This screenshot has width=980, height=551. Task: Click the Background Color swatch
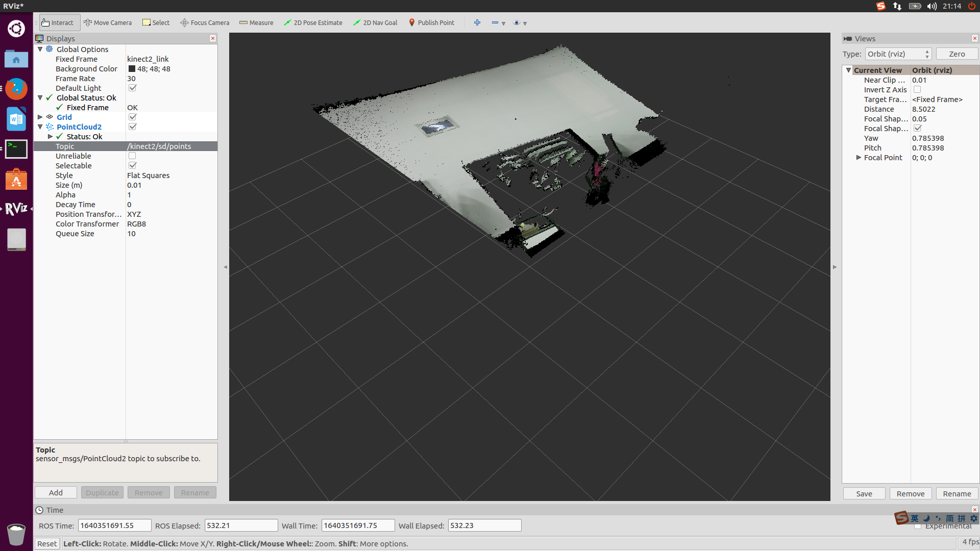tap(132, 69)
